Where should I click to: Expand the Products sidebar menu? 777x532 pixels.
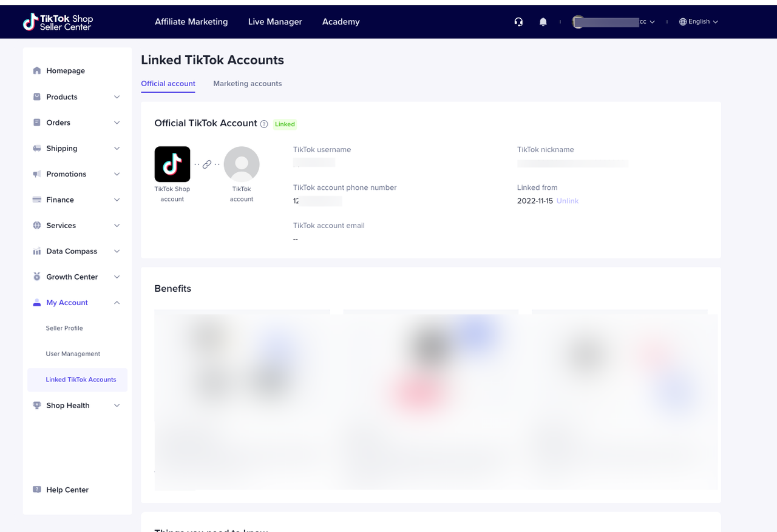pyautogui.click(x=117, y=96)
